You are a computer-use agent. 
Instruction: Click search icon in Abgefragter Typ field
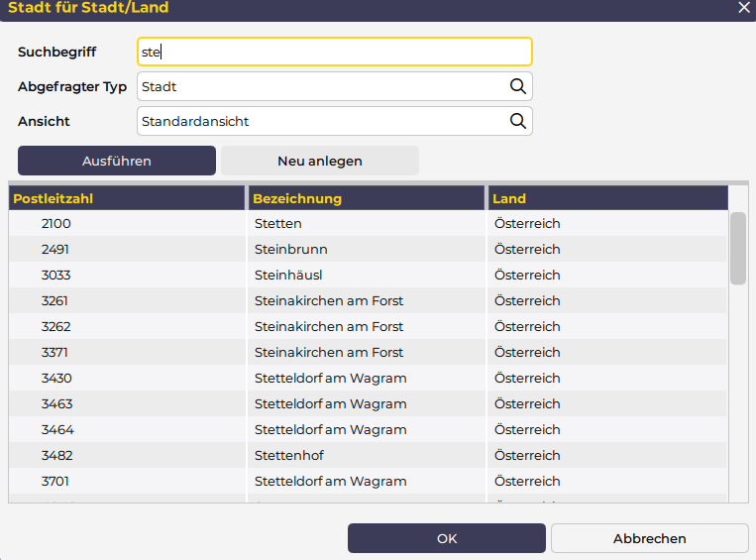pos(517,86)
